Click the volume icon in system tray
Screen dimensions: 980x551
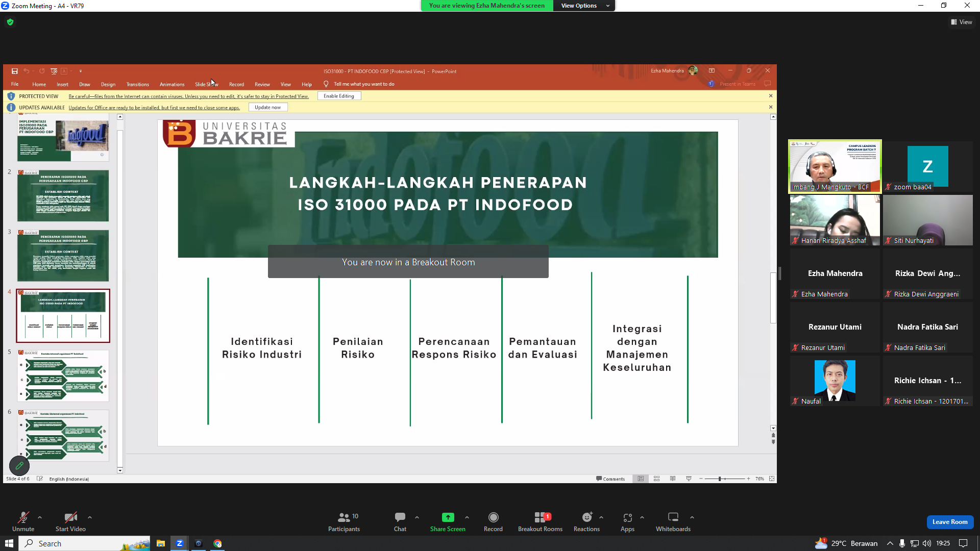pyautogui.click(x=927, y=543)
